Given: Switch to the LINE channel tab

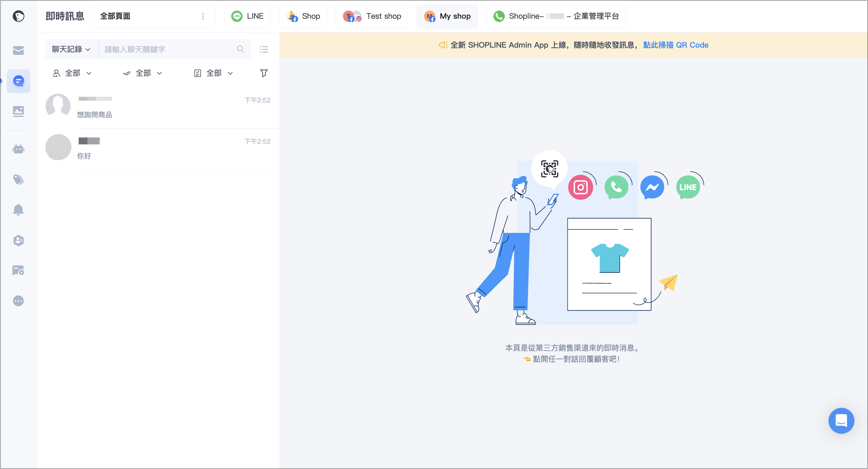Looking at the screenshot, I should coord(247,16).
